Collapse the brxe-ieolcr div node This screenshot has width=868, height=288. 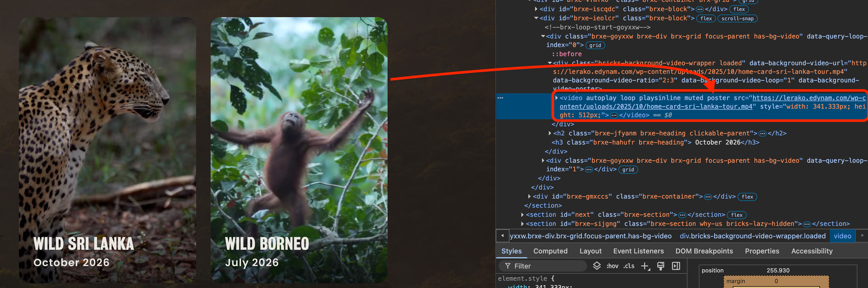(536, 18)
